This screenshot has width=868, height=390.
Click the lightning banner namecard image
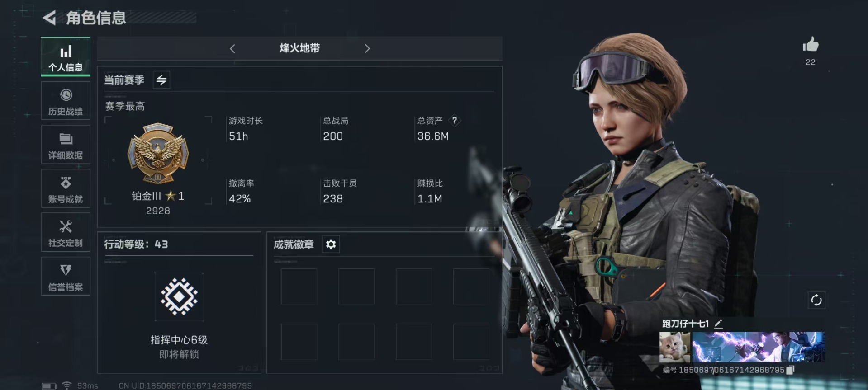coord(759,347)
